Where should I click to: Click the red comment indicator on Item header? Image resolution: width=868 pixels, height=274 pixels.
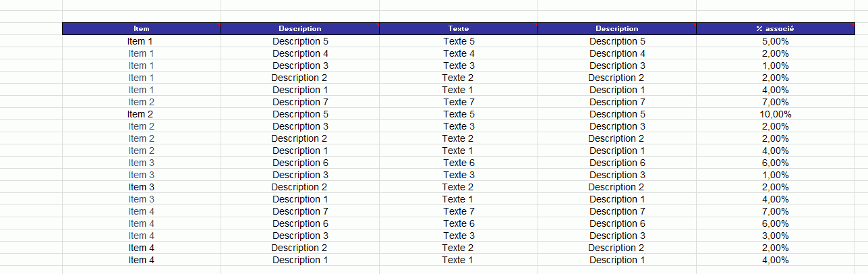219,24
